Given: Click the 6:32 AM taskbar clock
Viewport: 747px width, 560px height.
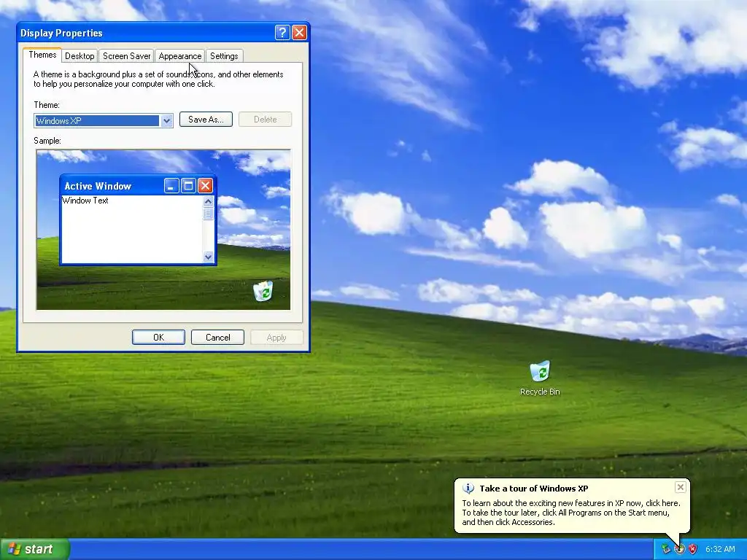Looking at the screenshot, I should pos(720,549).
